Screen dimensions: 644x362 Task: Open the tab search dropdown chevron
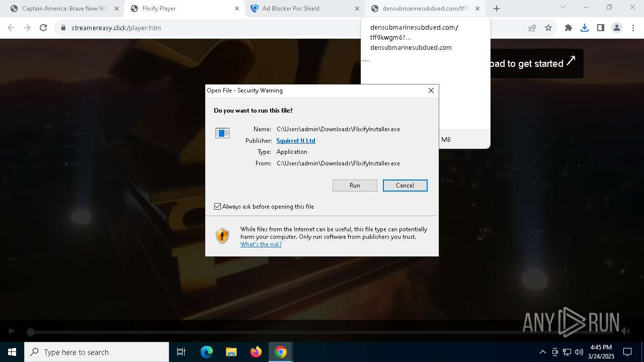click(x=563, y=8)
